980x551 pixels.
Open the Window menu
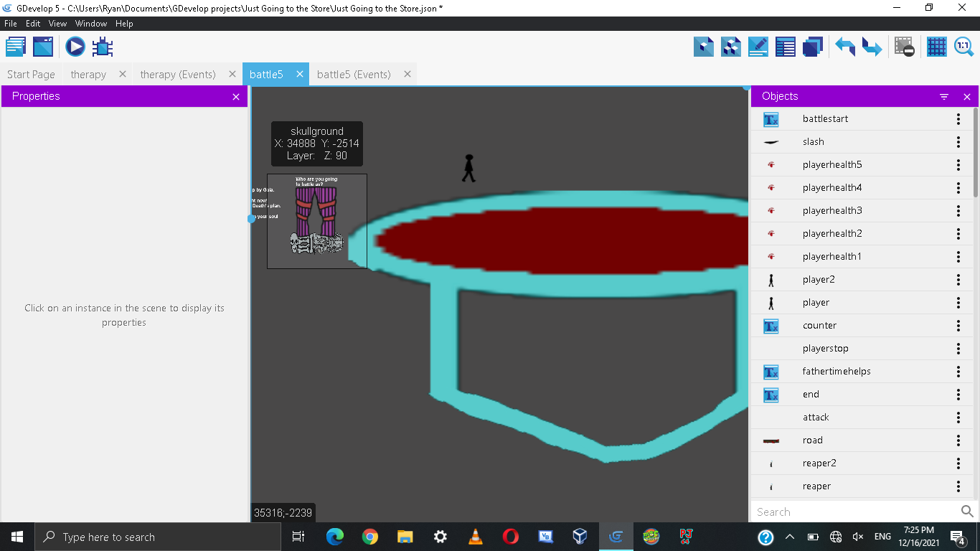(91, 24)
